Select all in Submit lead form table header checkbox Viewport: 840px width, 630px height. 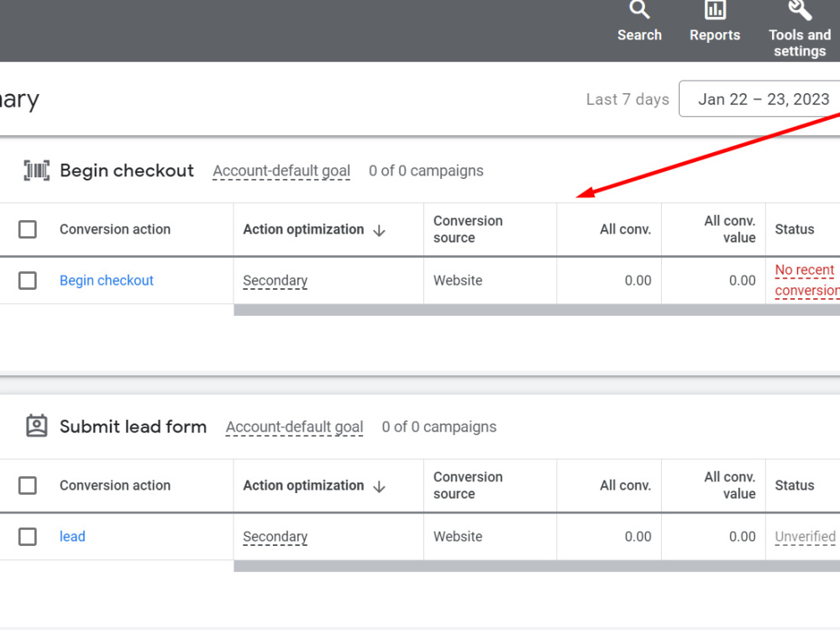click(x=28, y=486)
